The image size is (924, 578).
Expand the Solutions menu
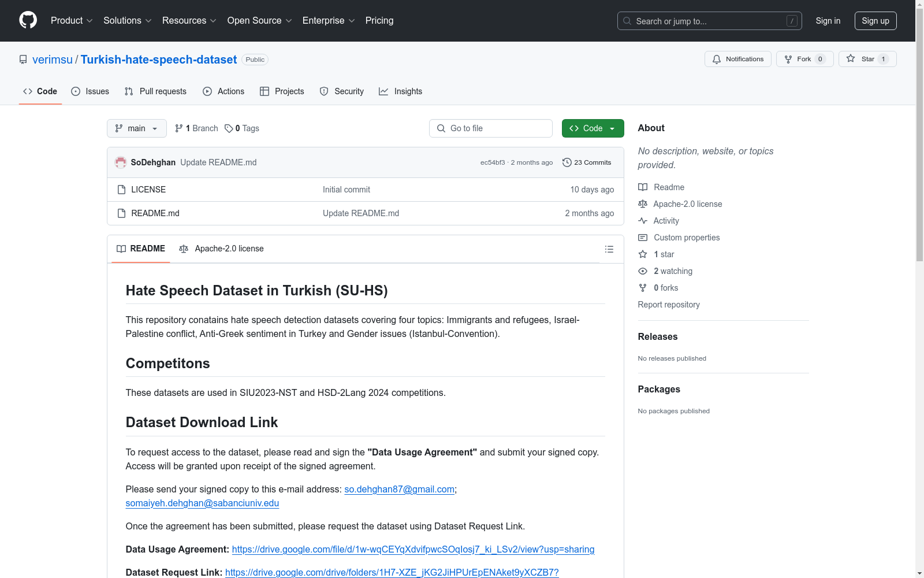point(128,21)
